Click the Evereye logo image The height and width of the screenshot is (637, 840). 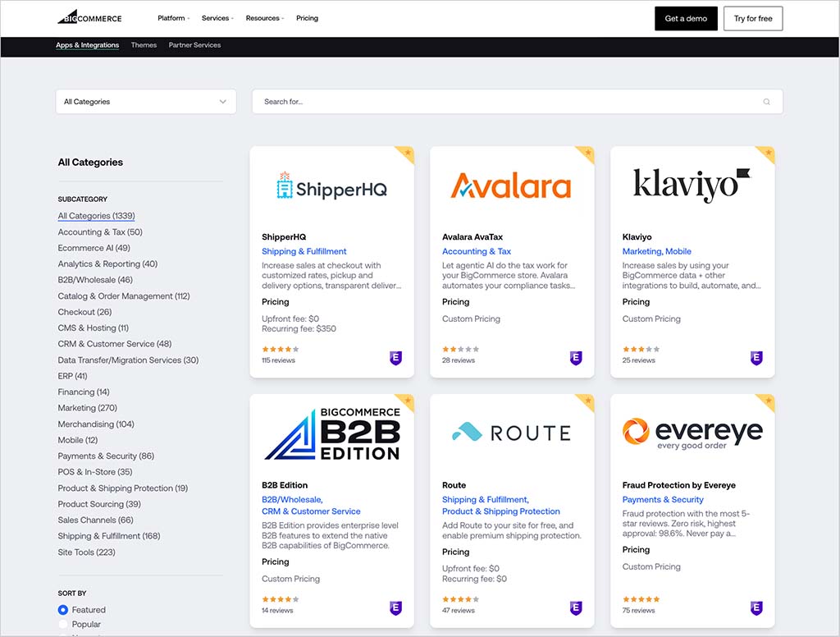pyautogui.click(x=692, y=433)
